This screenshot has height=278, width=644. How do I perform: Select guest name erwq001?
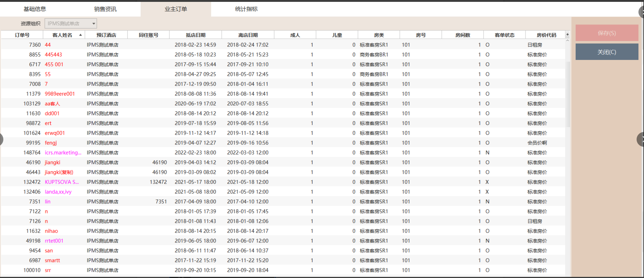(x=55, y=133)
